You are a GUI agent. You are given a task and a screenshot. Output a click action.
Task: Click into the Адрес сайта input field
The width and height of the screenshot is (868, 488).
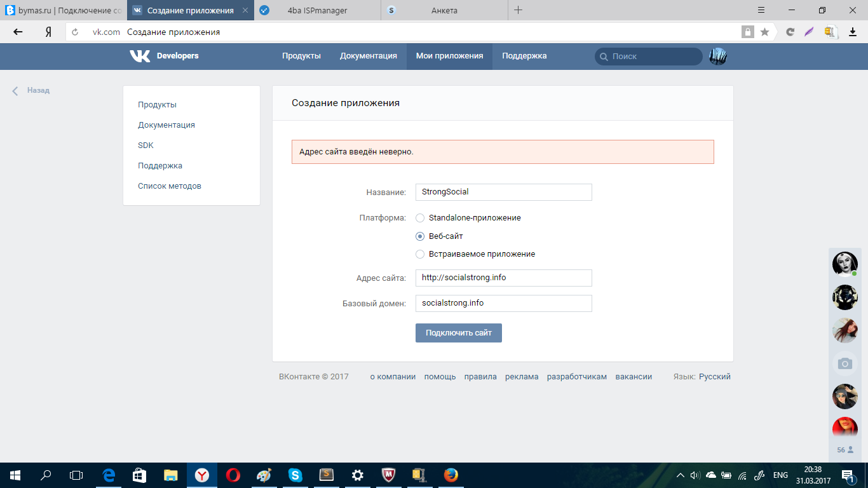(504, 278)
